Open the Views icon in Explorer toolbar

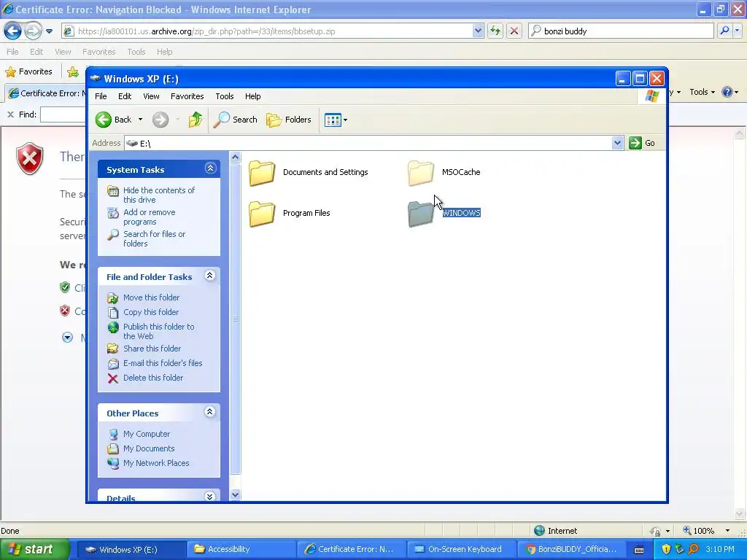tap(333, 120)
